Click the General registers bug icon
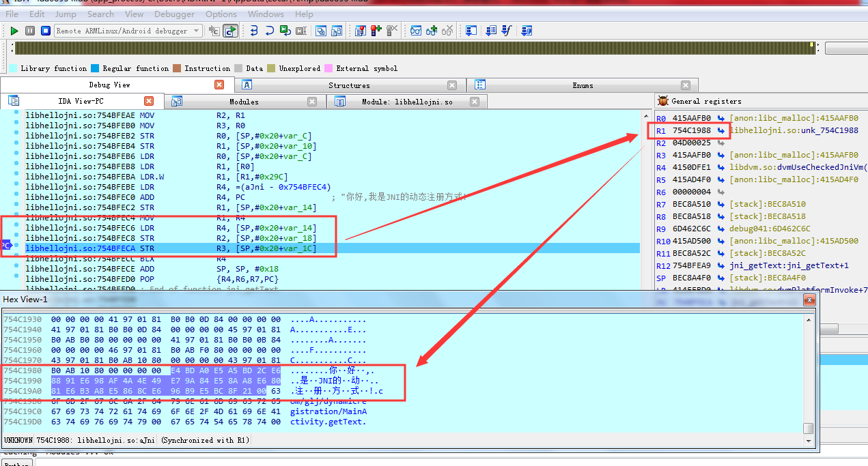The height and width of the screenshot is (466, 868). tap(662, 101)
